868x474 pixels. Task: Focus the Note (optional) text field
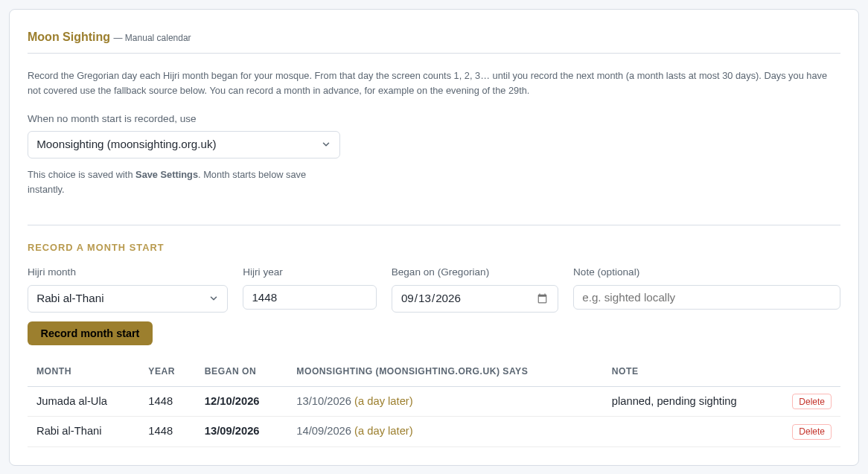pyautogui.click(x=706, y=298)
